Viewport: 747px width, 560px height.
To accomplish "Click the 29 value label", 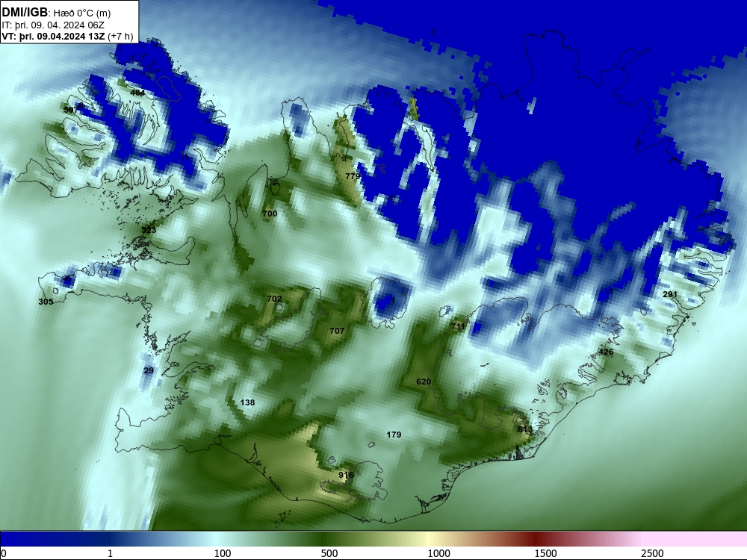I will (149, 370).
